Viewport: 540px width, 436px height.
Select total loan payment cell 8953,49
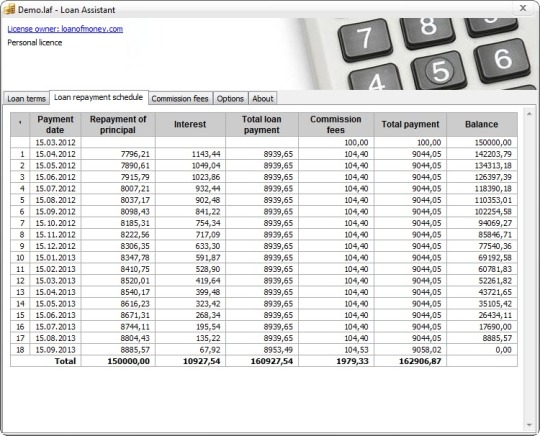point(262,350)
